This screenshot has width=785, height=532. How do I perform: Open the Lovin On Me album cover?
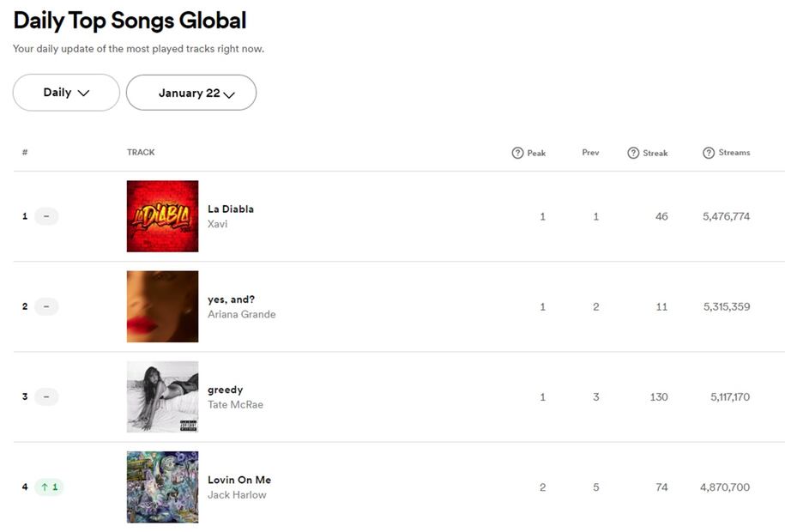(x=162, y=487)
